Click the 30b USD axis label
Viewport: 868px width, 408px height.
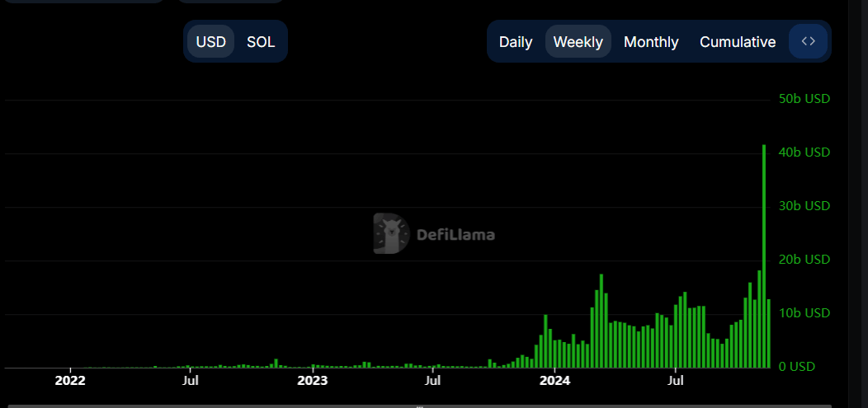click(x=804, y=206)
